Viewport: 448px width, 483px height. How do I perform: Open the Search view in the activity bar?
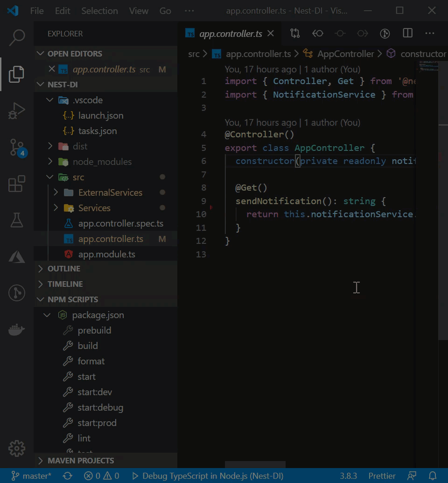pyautogui.click(x=17, y=36)
